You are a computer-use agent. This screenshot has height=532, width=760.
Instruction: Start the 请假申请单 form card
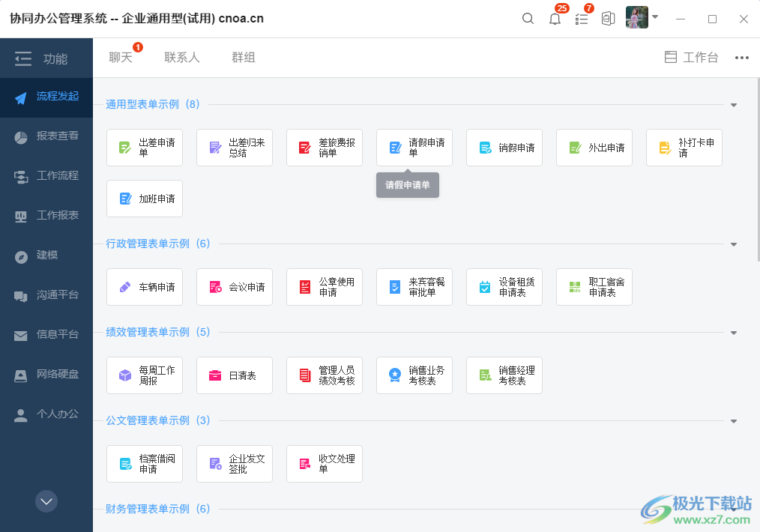coord(414,148)
